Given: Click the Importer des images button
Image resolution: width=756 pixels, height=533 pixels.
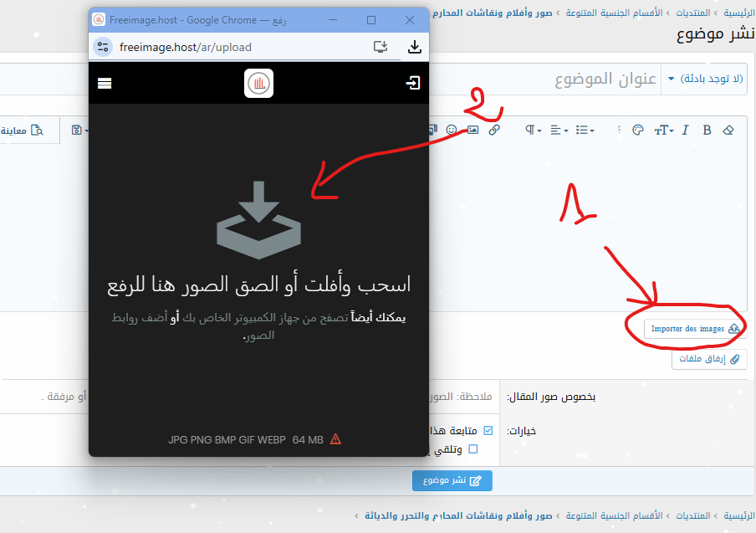Looking at the screenshot, I should (695, 329).
